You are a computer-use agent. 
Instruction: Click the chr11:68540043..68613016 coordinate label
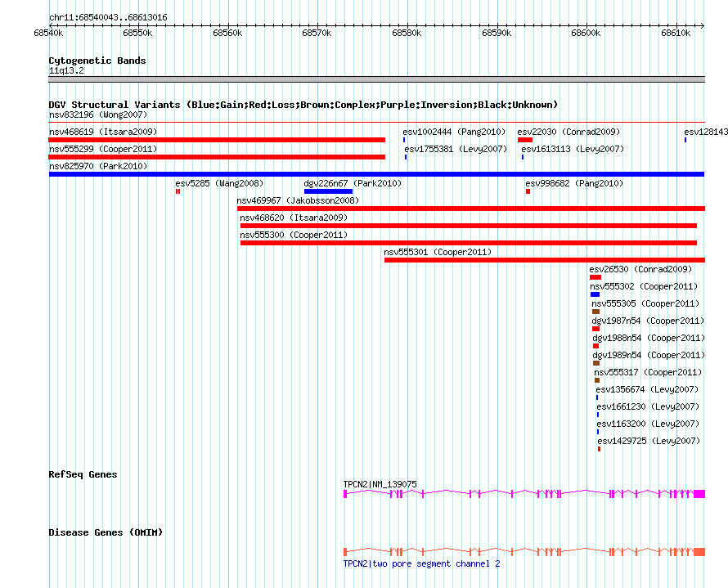[x=108, y=17]
